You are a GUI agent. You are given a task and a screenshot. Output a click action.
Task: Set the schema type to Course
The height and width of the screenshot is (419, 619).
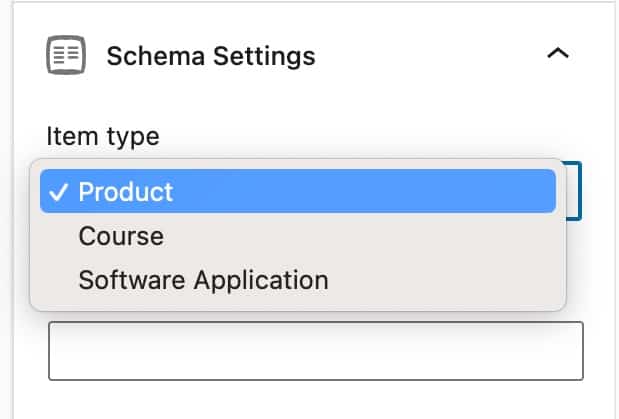[298, 236]
